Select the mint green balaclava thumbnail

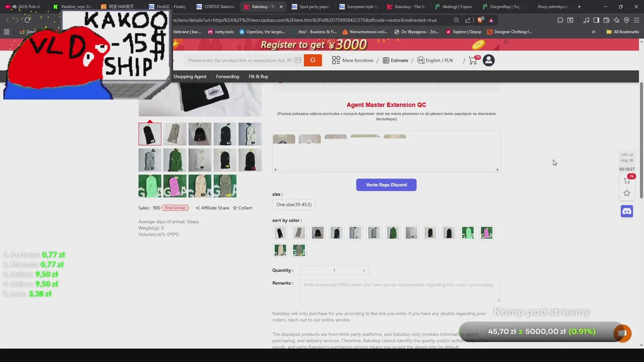point(150,186)
